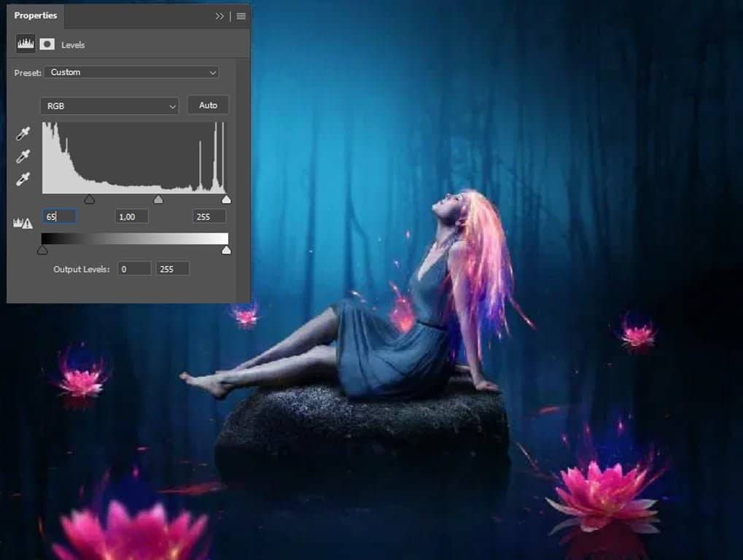This screenshot has width=743, height=560.
Task: Click the highlight input slider handle
Action: (226, 199)
